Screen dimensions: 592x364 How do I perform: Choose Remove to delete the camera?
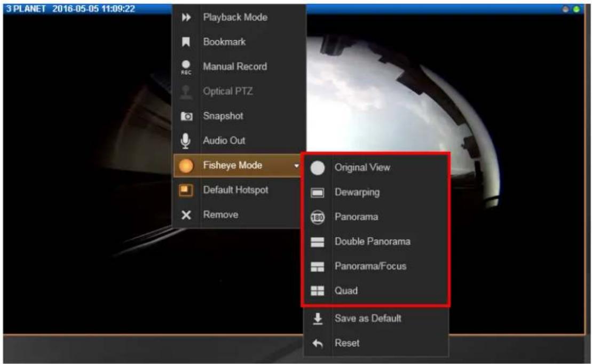coord(238,215)
